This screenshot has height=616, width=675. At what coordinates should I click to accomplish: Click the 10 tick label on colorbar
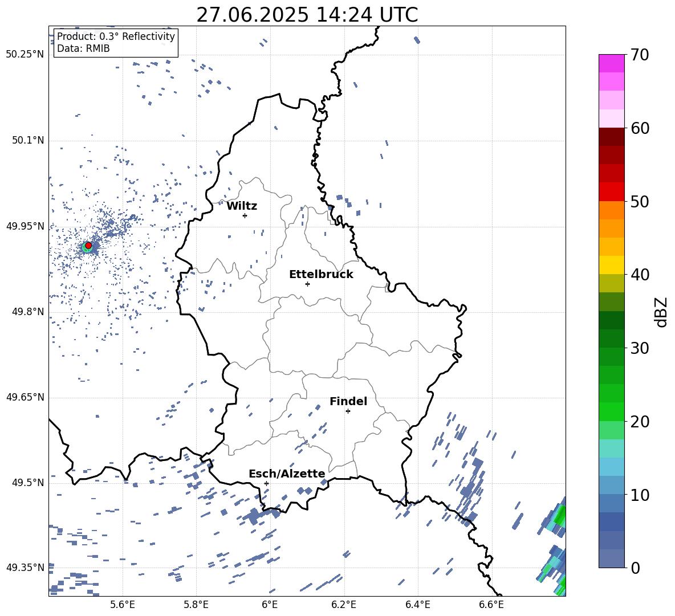point(640,495)
